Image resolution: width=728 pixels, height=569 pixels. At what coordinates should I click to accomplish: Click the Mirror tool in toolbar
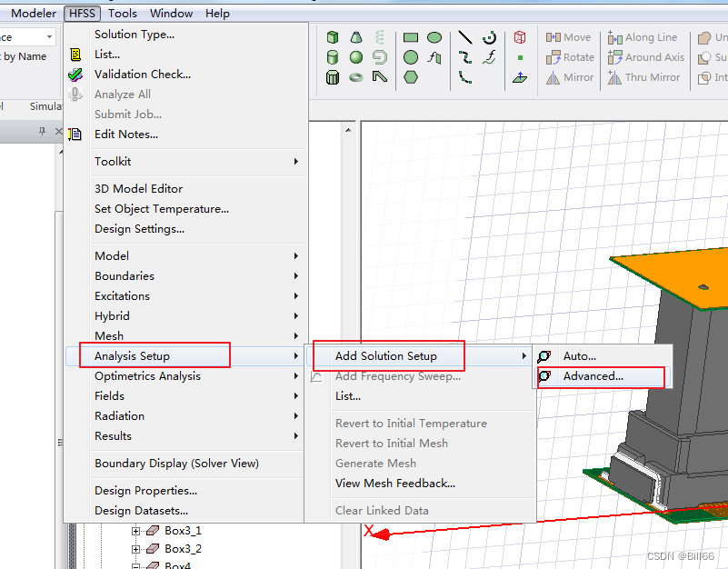tap(570, 77)
